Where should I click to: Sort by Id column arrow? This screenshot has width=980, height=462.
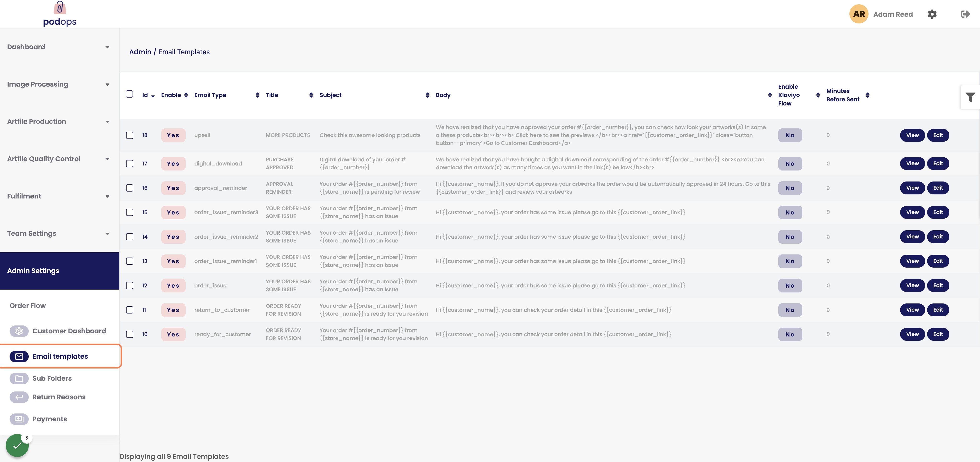pyautogui.click(x=153, y=96)
